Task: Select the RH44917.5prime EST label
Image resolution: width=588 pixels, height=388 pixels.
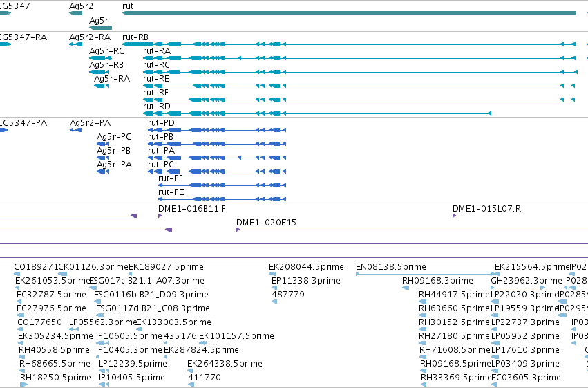Action: [454, 295]
